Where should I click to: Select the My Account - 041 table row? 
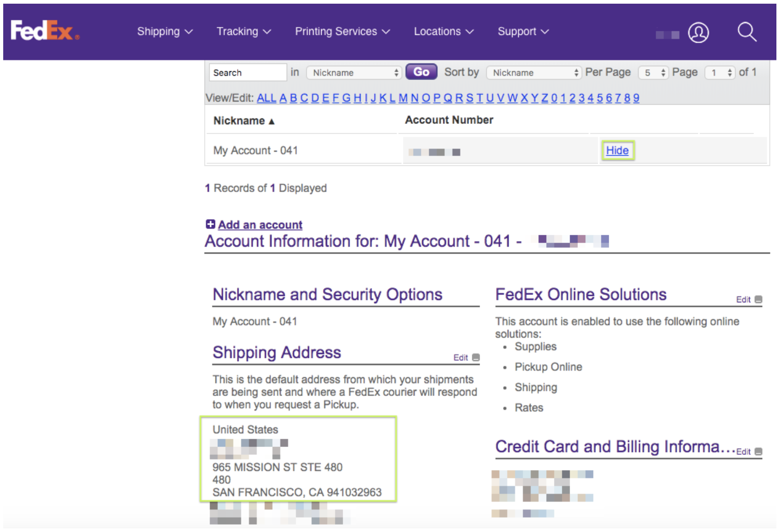(486, 150)
